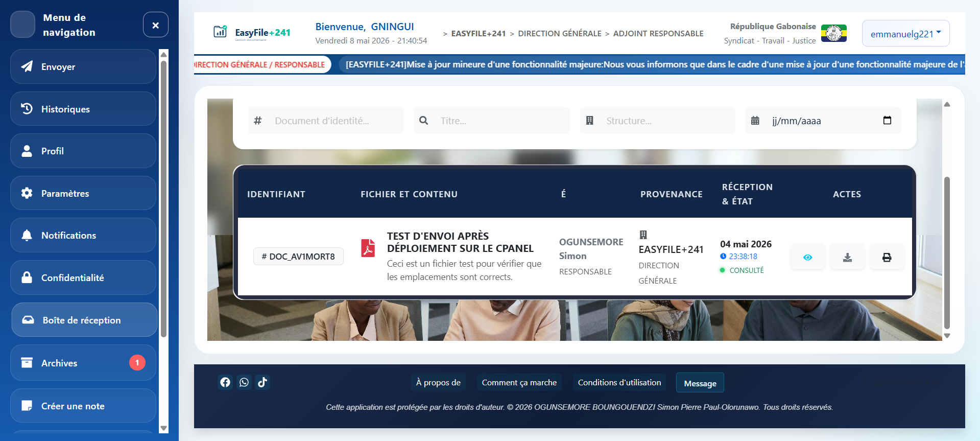Open the Facebook footer icon

(x=225, y=382)
